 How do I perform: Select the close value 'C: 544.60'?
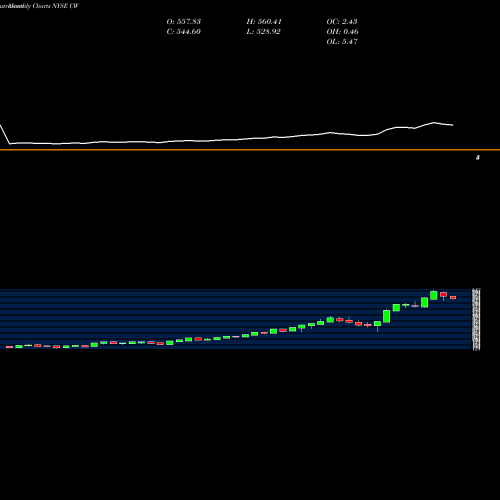184,32
